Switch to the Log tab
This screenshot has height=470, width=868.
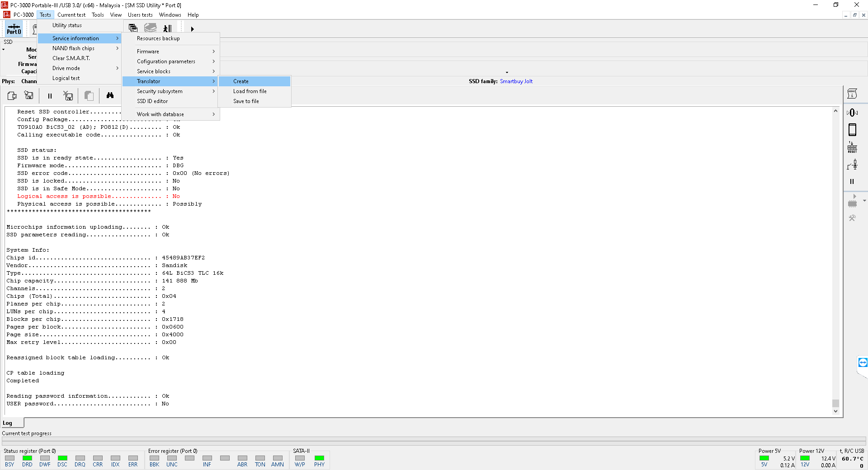click(x=8, y=423)
